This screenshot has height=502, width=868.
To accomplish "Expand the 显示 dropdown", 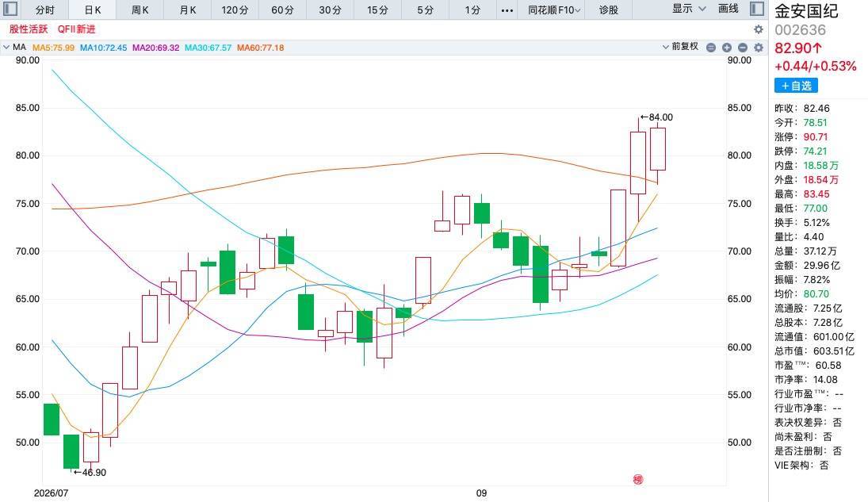I will (x=689, y=9).
